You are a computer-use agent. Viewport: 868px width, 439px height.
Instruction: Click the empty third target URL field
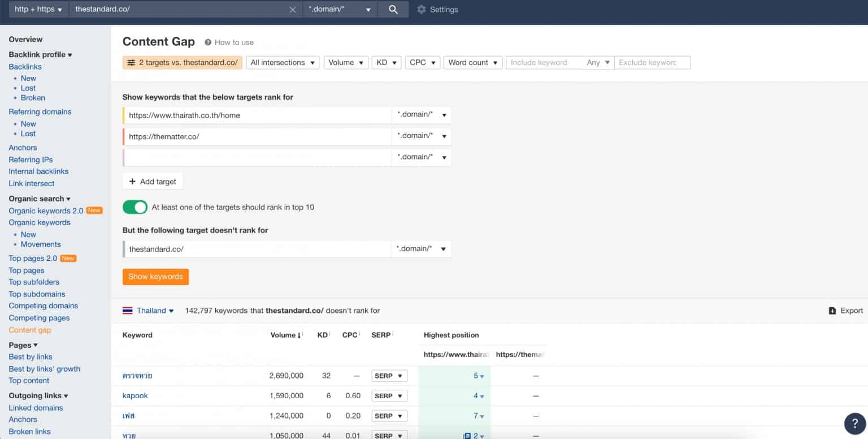257,157
